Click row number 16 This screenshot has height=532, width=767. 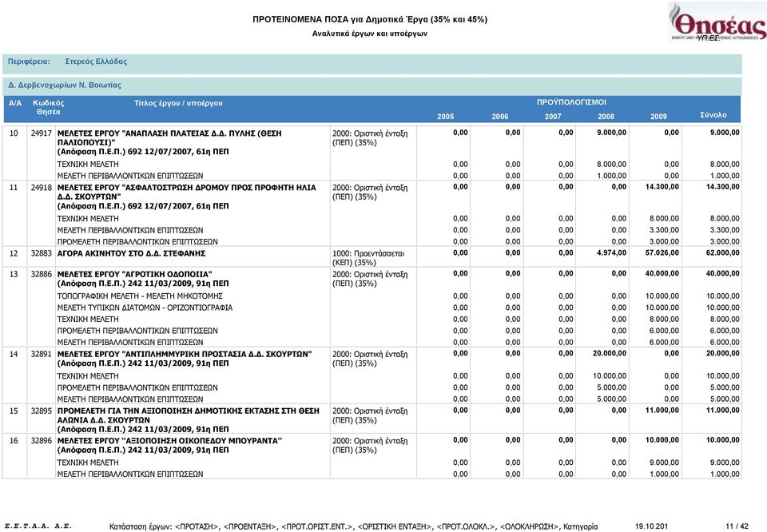pyautogui.click(x=14, y=441)
